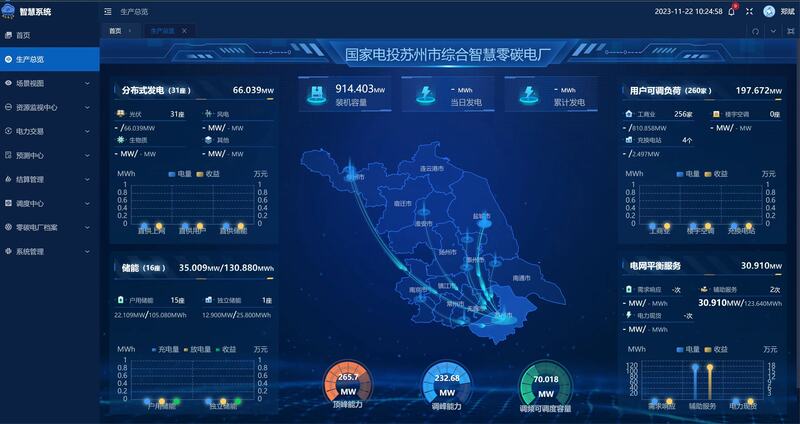
Task: Click the 结算管理 sidebar icon
Action: (x=8, y=179)
